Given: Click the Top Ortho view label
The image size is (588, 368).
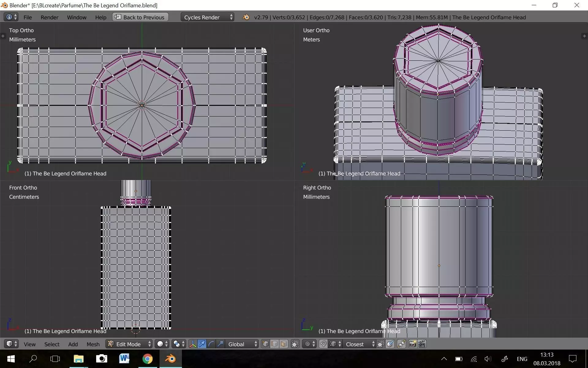Looking at the screenshot, I should pyautogui.click(x=21, y=30).
